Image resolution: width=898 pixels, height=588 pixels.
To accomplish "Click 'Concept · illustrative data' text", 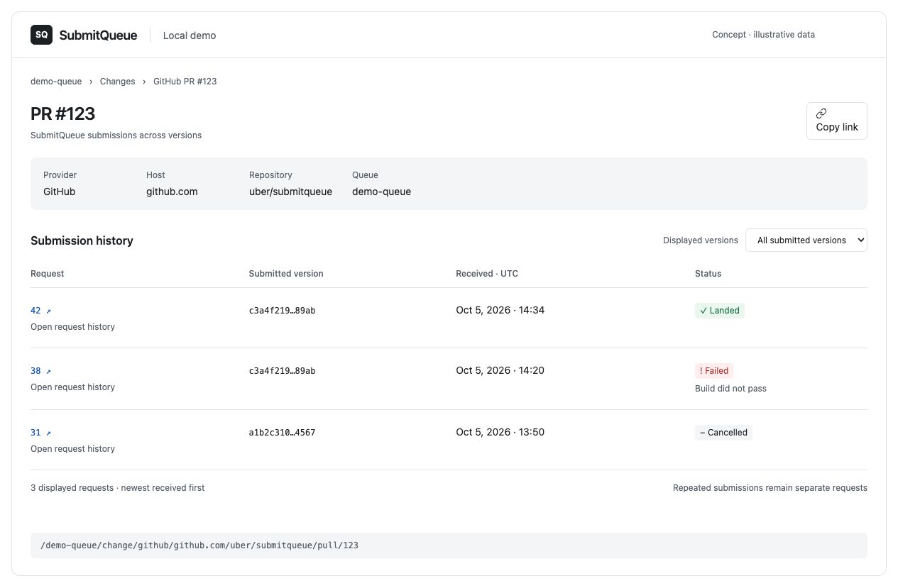I will (763, 35).
